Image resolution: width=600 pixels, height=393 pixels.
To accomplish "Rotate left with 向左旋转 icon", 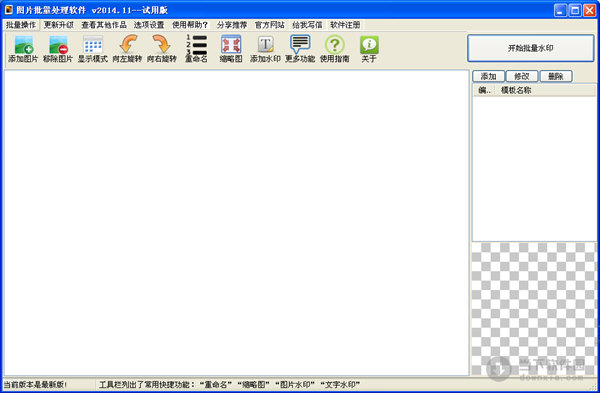I will click(127, 49).
